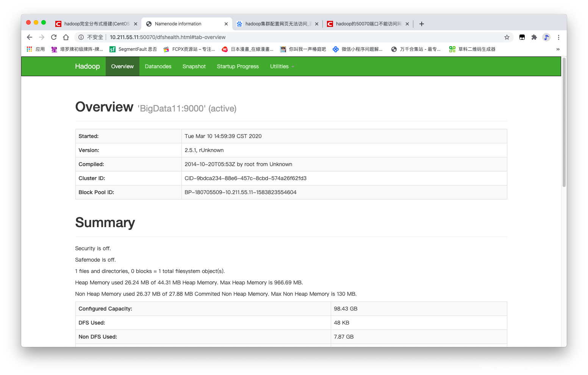Open the SegmentFault 思否 bookmark

pos(133,49)
